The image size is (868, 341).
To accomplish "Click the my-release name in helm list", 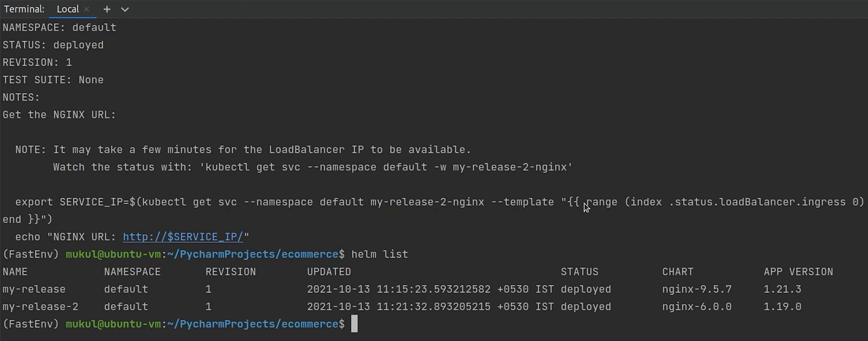I will (x=34, y=289).
